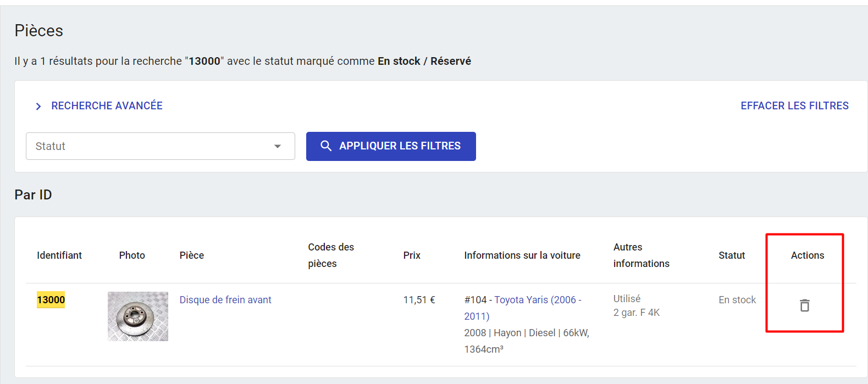Delete part 13000 with the trash icon
The height and width of the screenshot is (384, 868).
[x=804, y=305]
